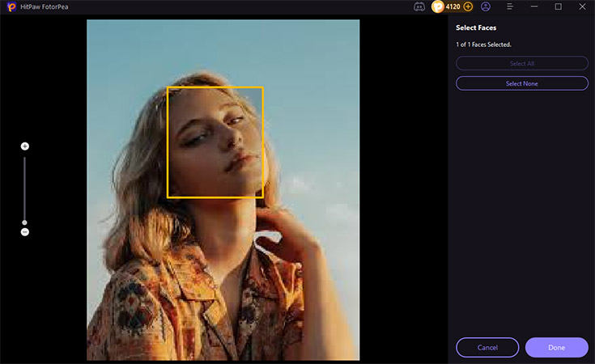The height and width of the screenshot is (364, 595).
Task: Maximize the HitPaw FotorPea window
Action: 559,6
